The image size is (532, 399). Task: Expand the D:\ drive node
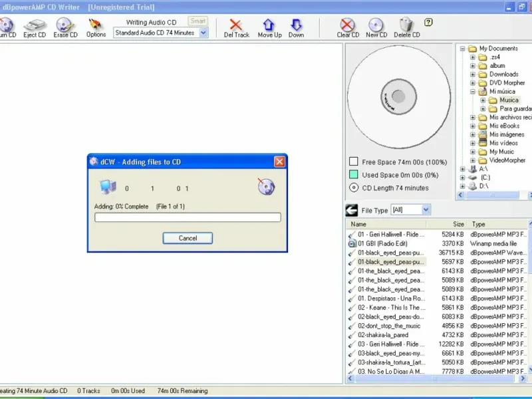[462, 186]
